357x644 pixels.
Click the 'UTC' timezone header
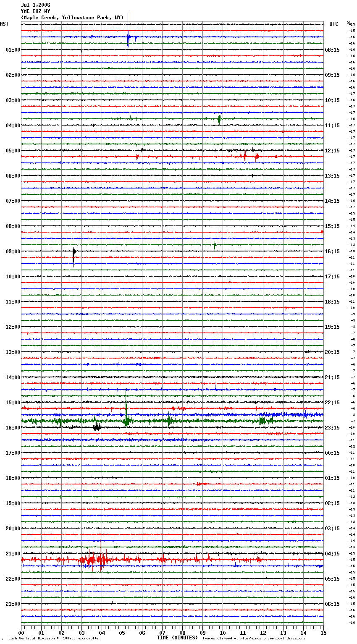coord(334,24)
